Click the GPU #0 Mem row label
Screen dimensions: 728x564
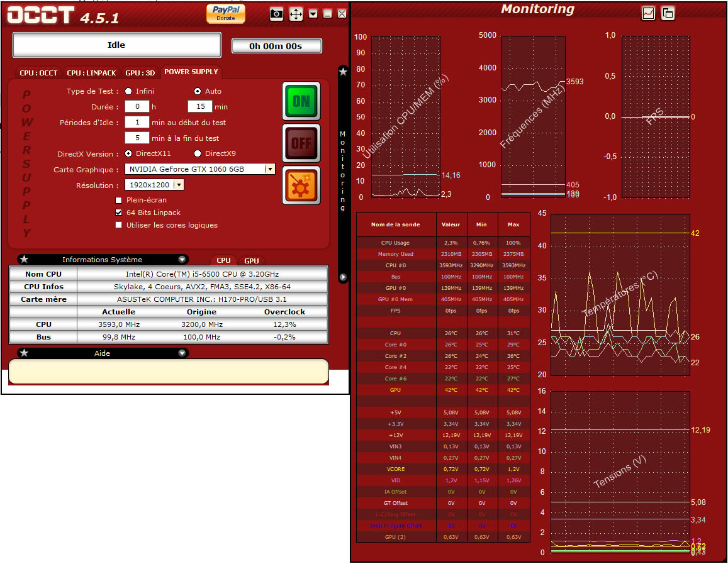[396, 300]
